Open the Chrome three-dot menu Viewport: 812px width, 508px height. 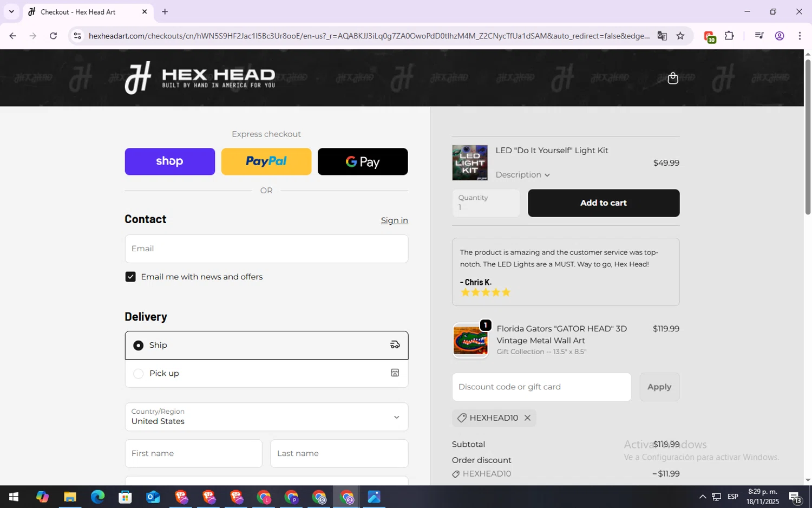pos(800,36)
